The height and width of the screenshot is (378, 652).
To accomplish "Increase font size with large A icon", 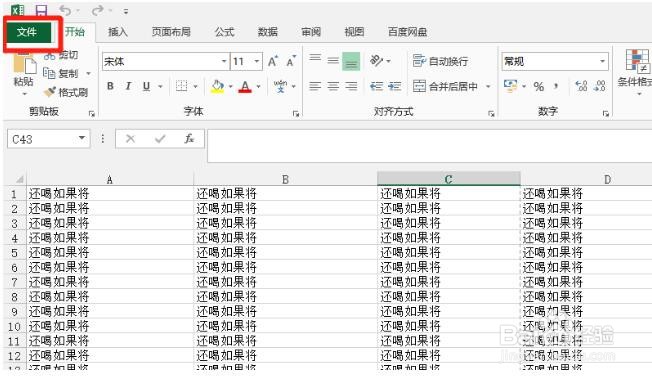I will tap(273, 62).
